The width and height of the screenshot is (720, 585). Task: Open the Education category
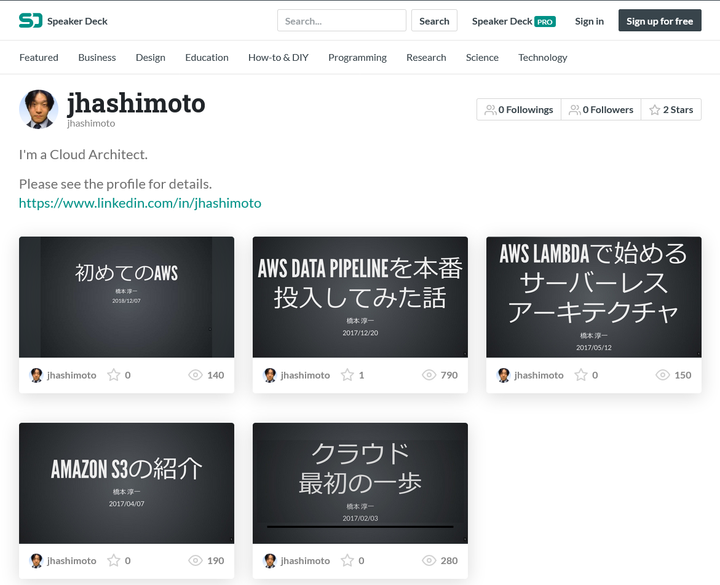click(207, 57)
